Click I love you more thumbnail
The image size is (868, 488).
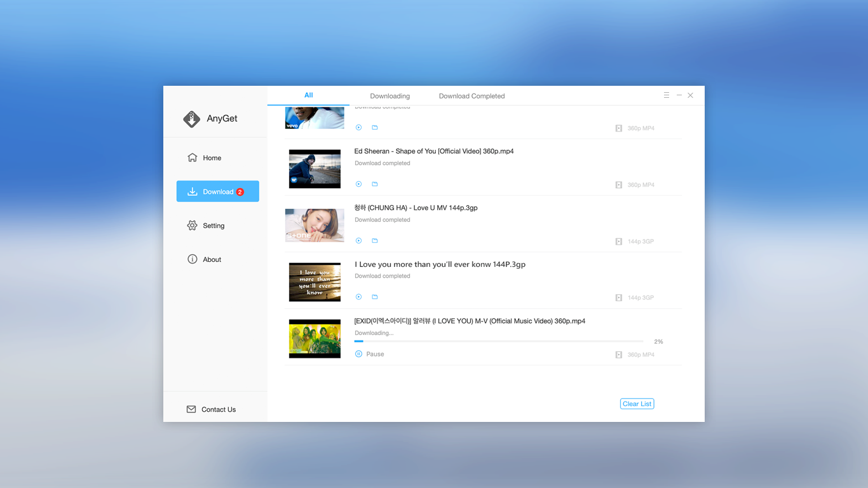point(315,282)
